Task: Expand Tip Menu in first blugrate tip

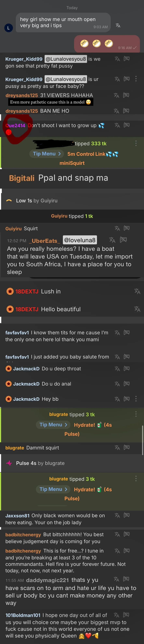Action: [x=53, y=425]
